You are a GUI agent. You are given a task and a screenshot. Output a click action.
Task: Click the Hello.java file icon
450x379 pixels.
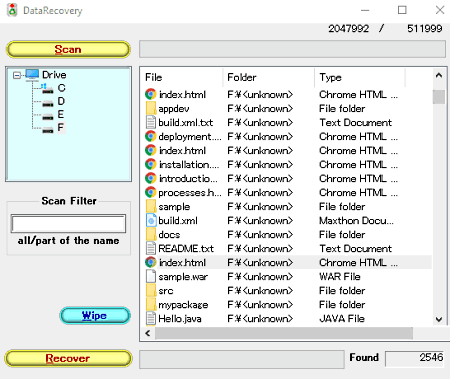151,318
